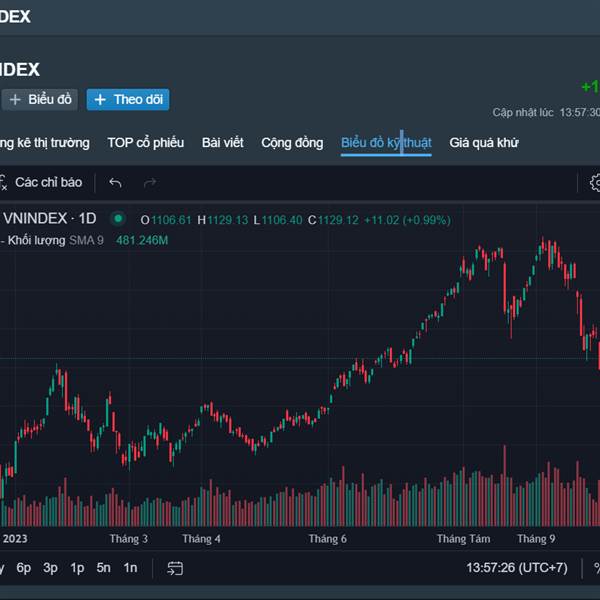
Task: Select the 1n time range
Action: coord(130,568)
